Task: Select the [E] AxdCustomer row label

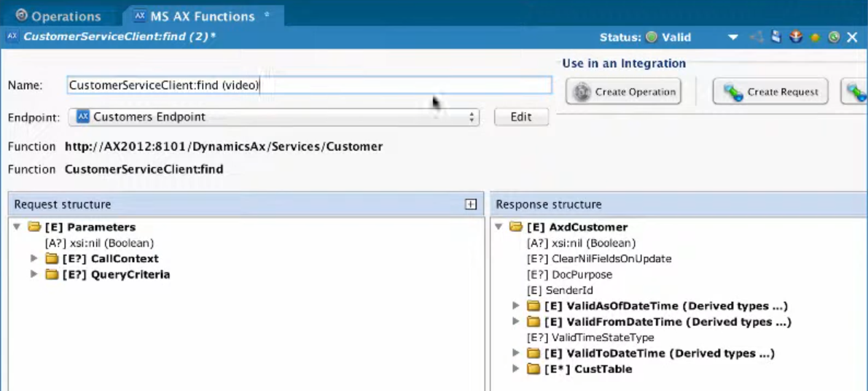Action: click(x=577, y=227)
